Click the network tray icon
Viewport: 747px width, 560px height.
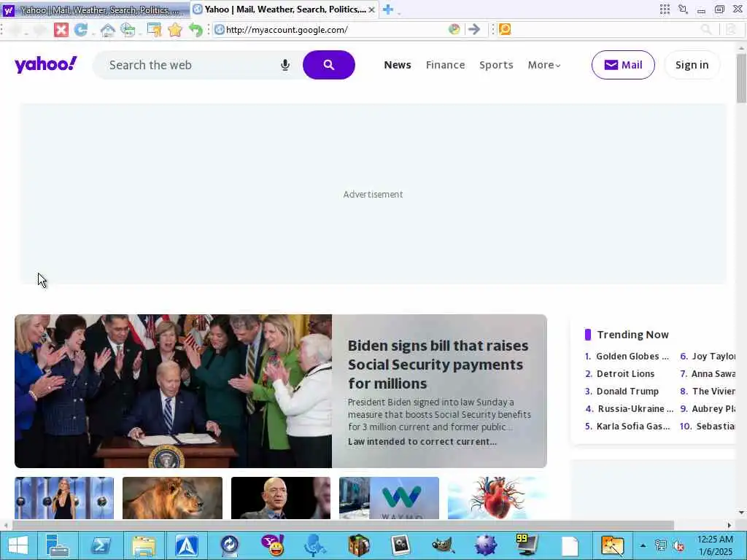660,545
